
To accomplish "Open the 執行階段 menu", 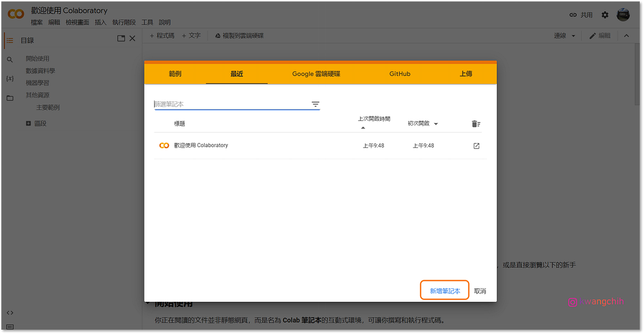I will pyautogui.click(x=123, y=22).
